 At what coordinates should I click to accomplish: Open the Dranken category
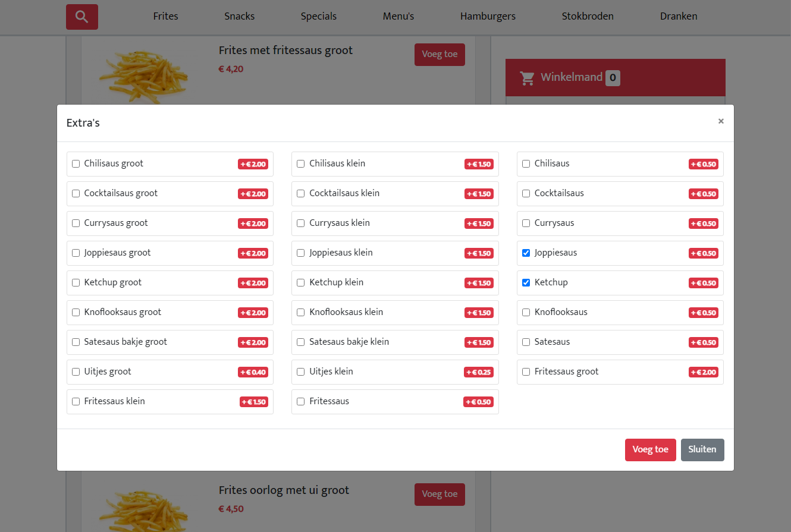(x=679, y=17)
